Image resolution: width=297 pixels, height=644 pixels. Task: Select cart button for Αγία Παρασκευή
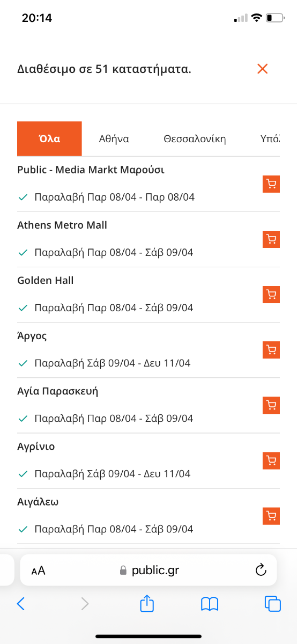click(271, 405)
